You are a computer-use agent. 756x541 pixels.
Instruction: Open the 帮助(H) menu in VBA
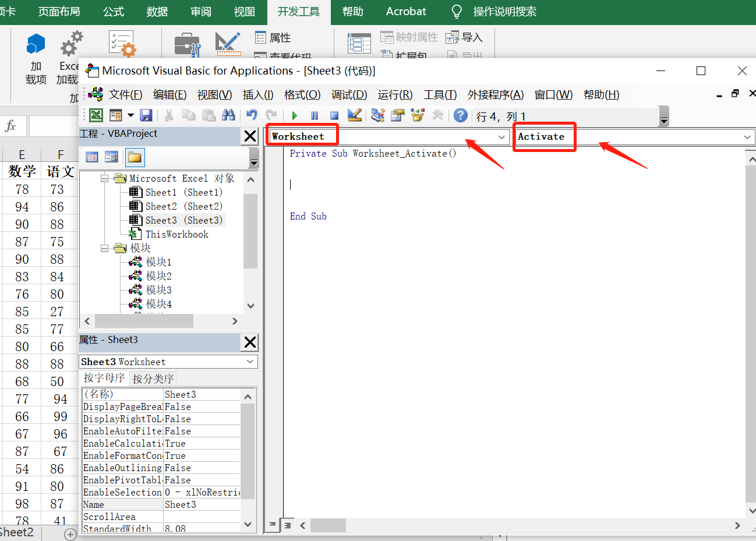point(601,95)
